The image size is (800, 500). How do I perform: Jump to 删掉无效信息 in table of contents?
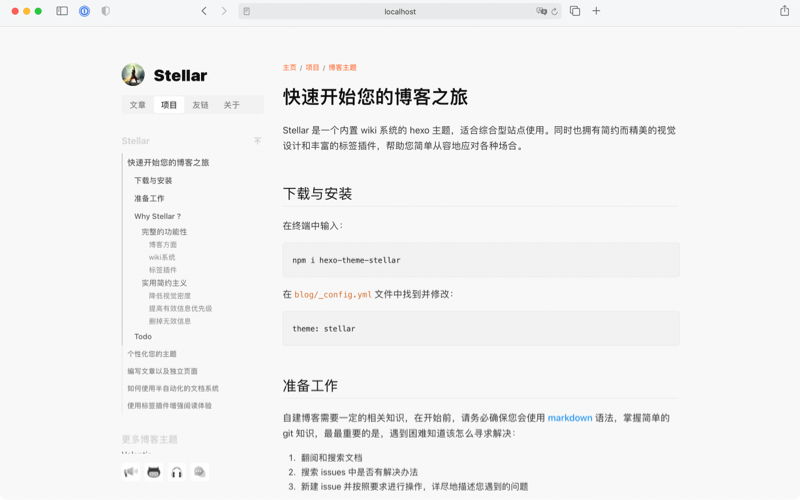(170, 321)
